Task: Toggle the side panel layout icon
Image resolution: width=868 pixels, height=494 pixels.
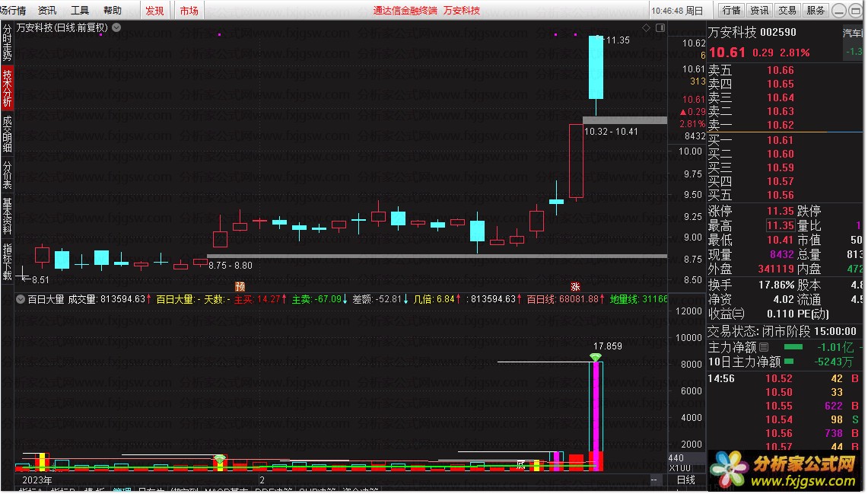Action: [660, 27]
